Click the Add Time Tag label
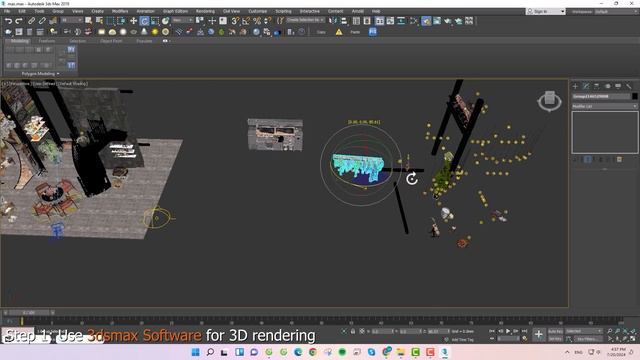This screenshot has height=360, width=640. pos(462,340)
